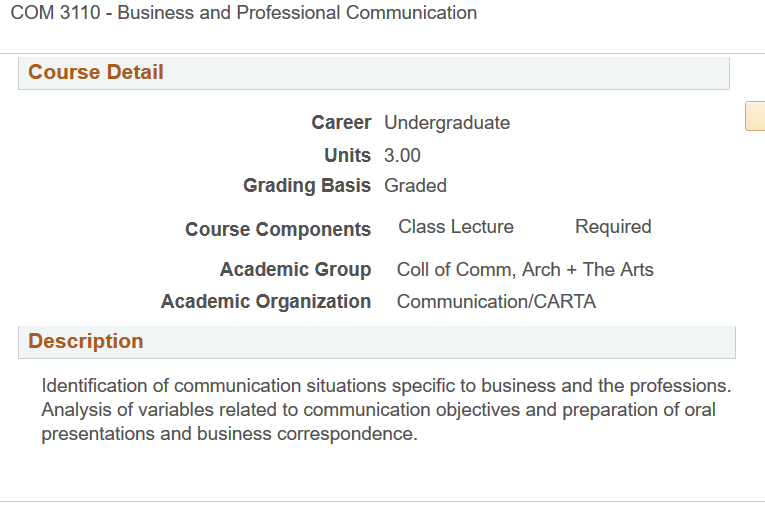Image resolution: width=765 pixels, height=515 pixels.
Task: Click the Graded value text
Action: tap(415, 185)
